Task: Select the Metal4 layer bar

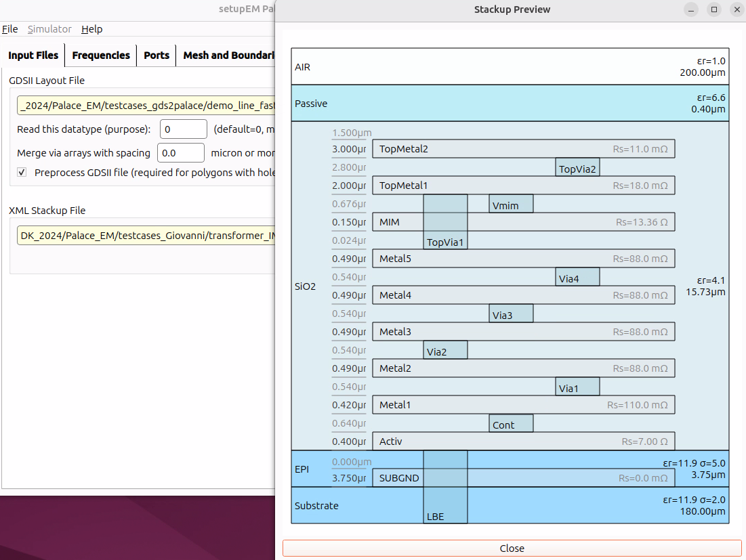Action: 523,295
